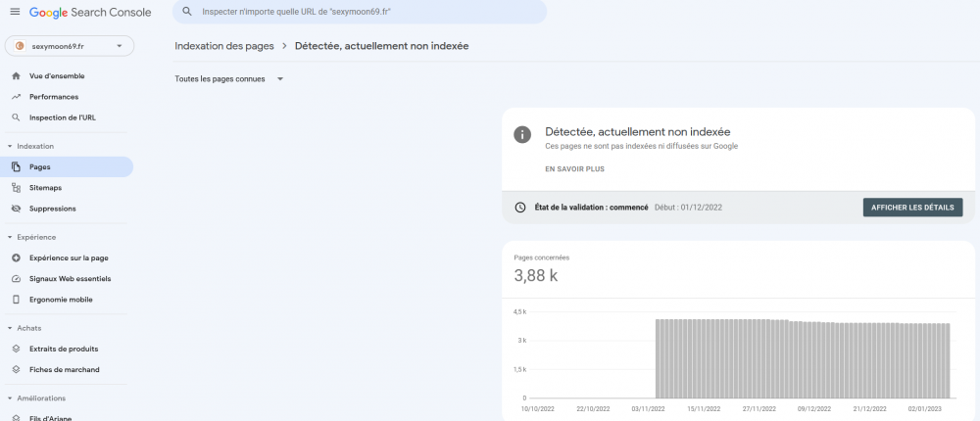This screenshot has height=421, width=980.
Task: Click the phone icon beside Ergonomie mobile
Action: 17,300
